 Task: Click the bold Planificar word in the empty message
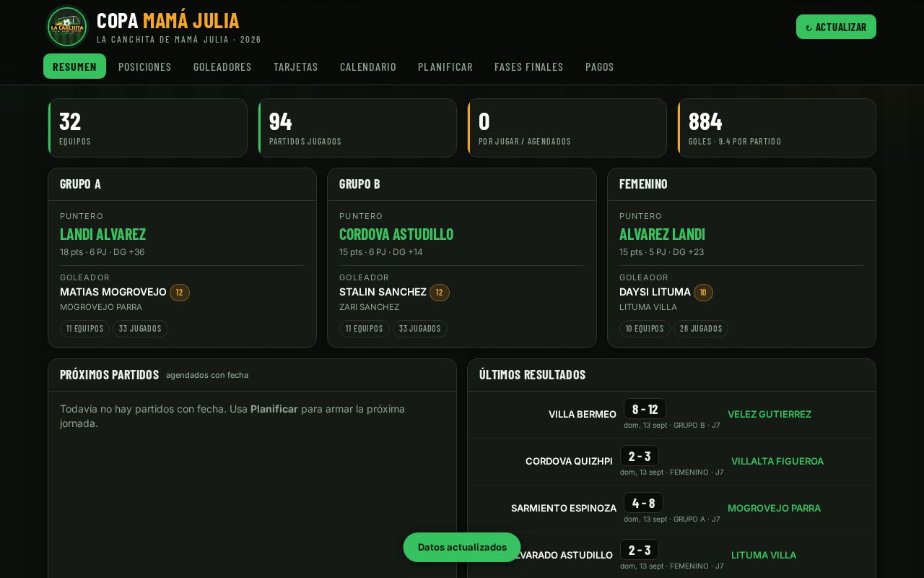click(x=274, y=409)
